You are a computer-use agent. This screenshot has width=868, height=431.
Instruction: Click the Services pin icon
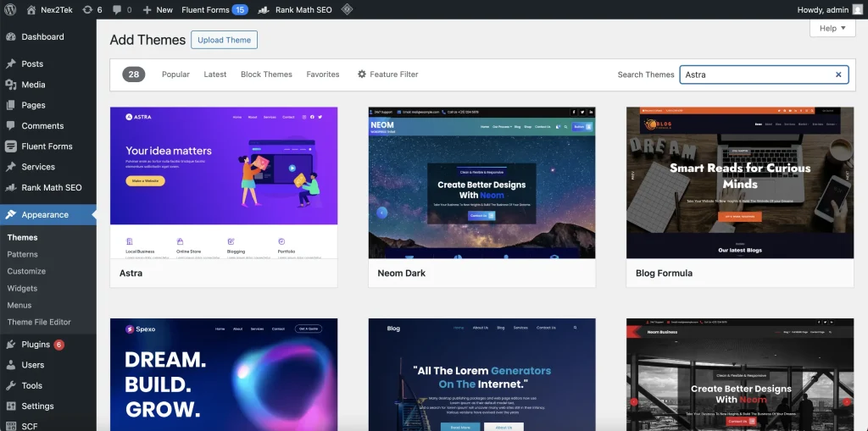tap(10, 167)
